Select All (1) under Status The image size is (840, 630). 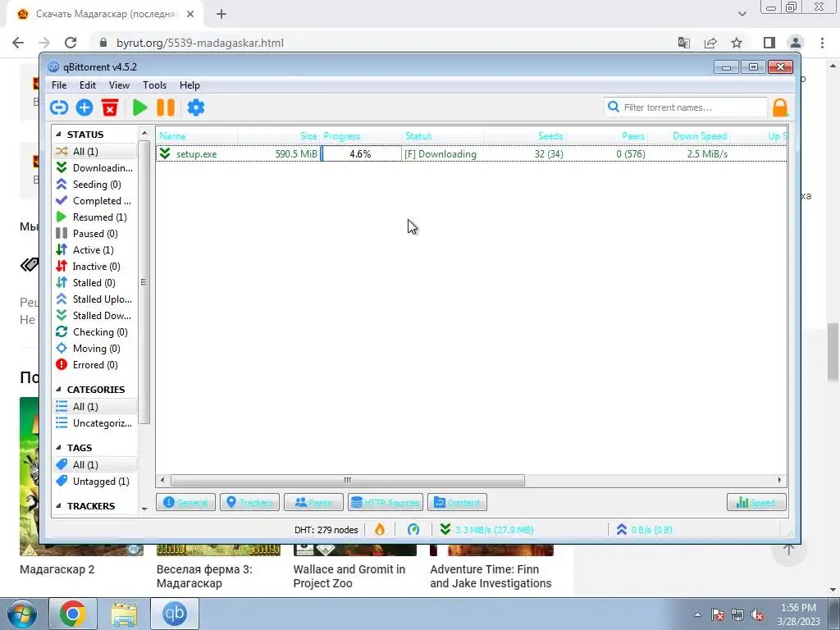point(95,152)
